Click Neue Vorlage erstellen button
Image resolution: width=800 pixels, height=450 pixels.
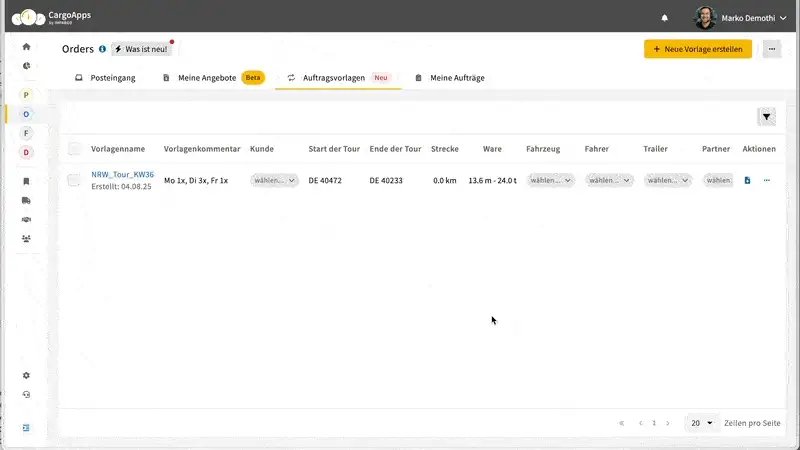click(697, 49)
